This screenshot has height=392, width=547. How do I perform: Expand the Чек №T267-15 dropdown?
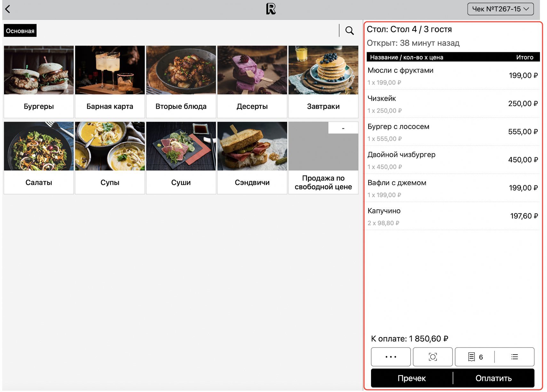point(500,9)
